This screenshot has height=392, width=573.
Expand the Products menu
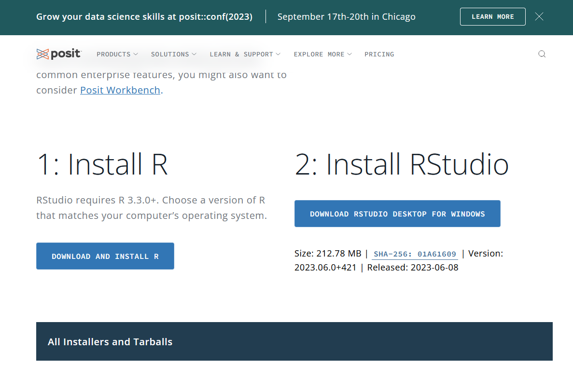tap(117, 54)
